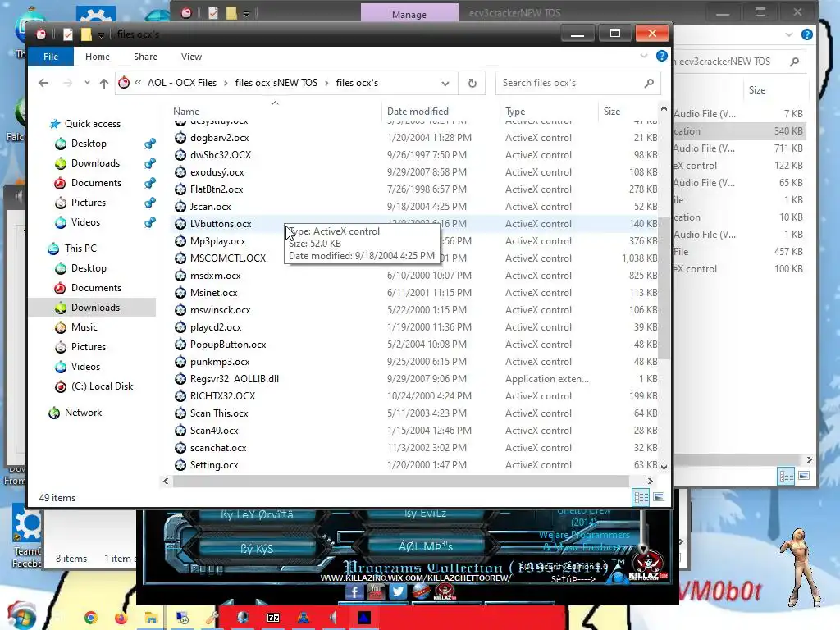
Task: Click the Back navigation arrow
Action: point(43,83)
